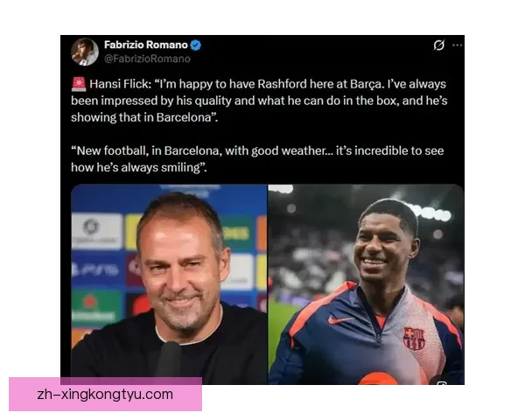
Task: Click the zh-xingkongtyu.com watermark link
Action: coord(105,395)
